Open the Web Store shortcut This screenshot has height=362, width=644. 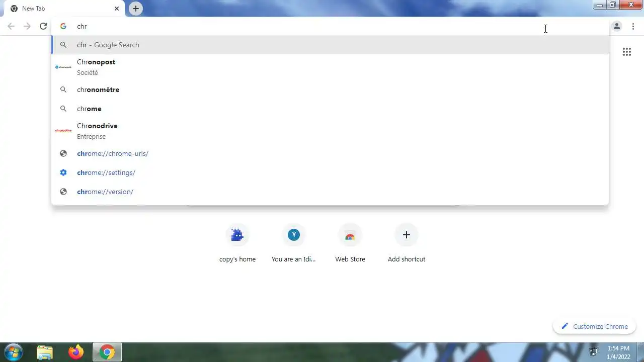tap(350, 244)
